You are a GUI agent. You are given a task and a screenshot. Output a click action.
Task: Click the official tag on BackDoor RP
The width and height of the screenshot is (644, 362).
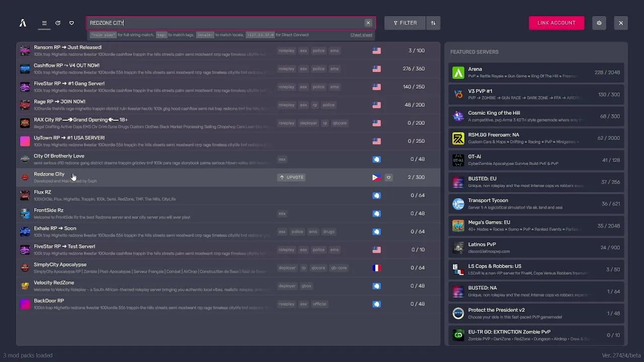(x=319, y=304)
